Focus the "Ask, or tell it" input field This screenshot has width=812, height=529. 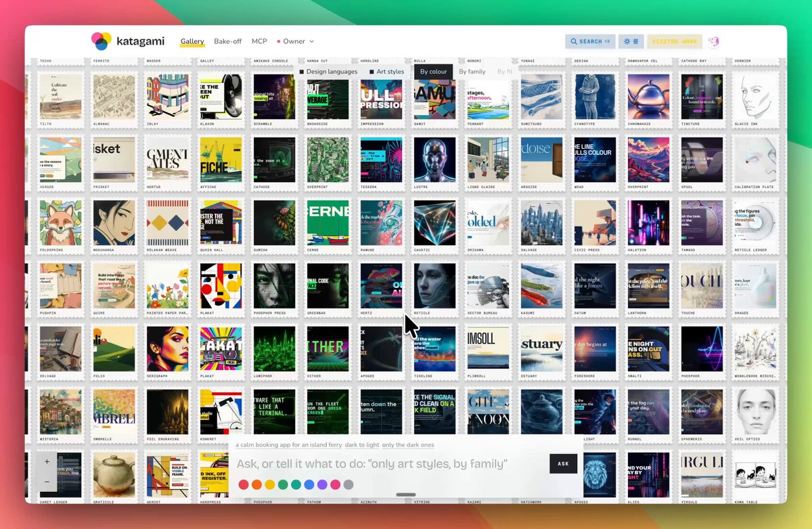click(390, 464)
